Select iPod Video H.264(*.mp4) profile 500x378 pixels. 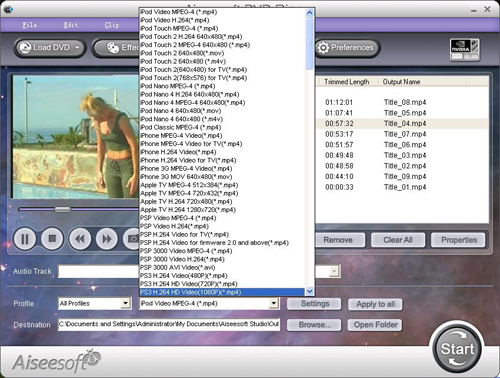[222, 20]
